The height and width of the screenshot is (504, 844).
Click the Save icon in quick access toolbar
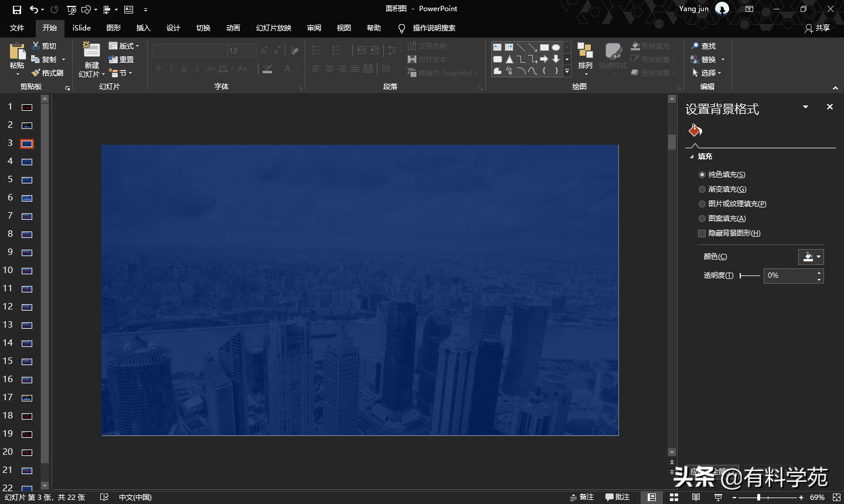(x=17, y=9)
